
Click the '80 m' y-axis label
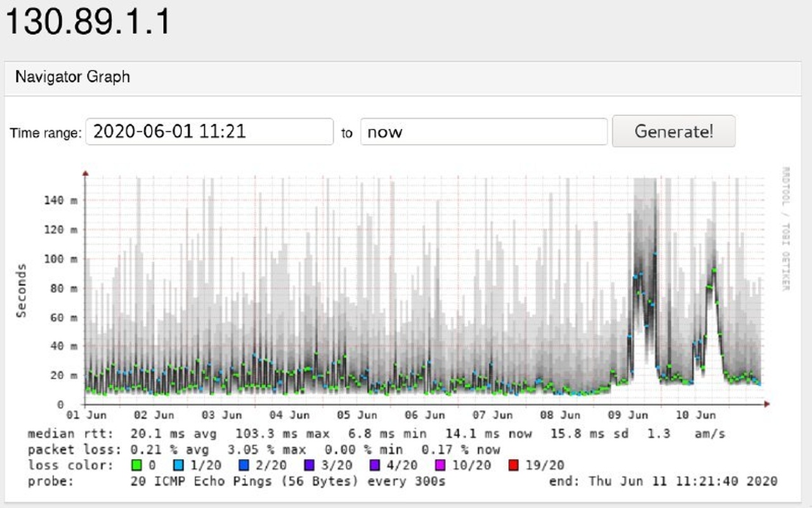pyautogui.click(x=64, y=288)
